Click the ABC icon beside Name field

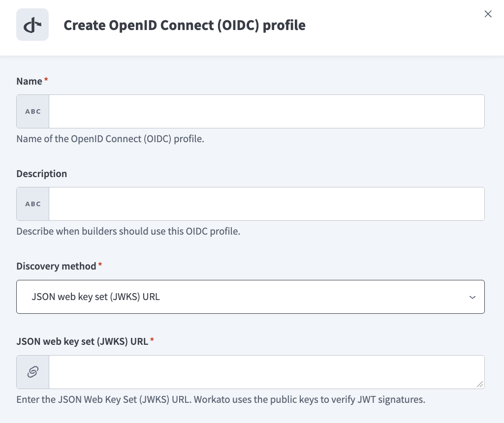(33, 112)
